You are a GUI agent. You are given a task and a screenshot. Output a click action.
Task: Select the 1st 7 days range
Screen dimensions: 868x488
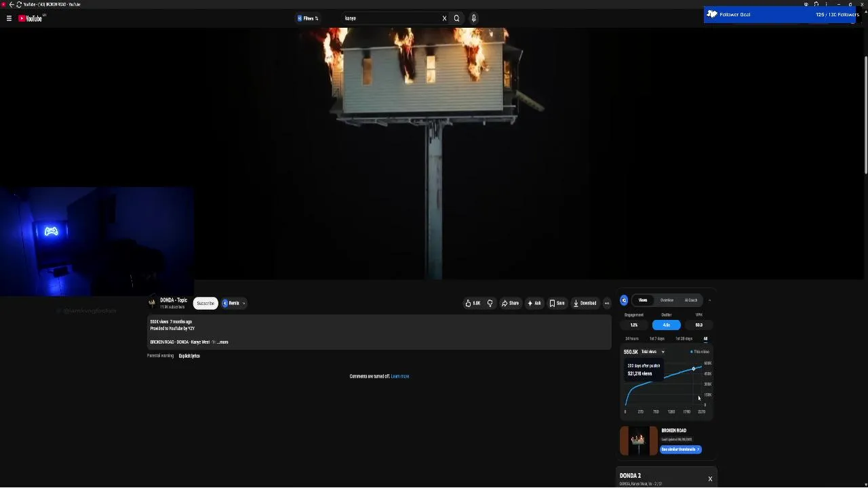click(x=657, y=339)
